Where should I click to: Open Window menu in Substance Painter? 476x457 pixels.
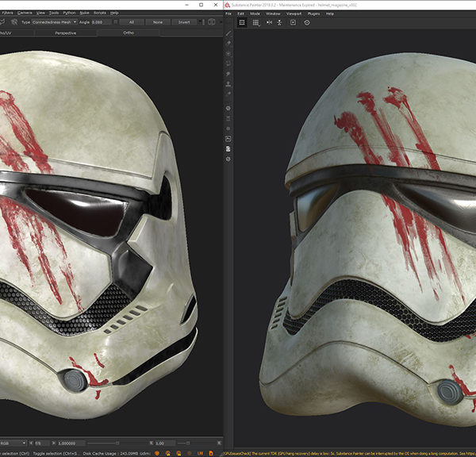(273, 13)
